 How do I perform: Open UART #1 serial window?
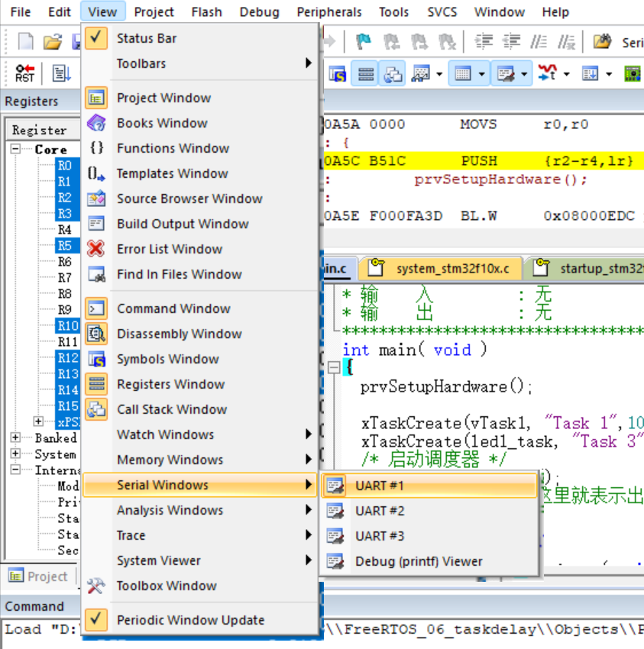pos(429,486)
